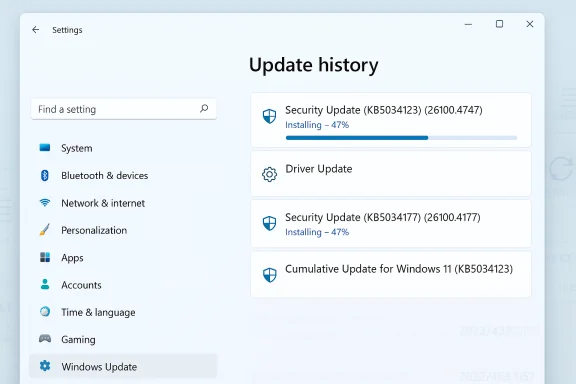The image size is (576, 384).
Task: Open Accounts settings
Action: 123,285
